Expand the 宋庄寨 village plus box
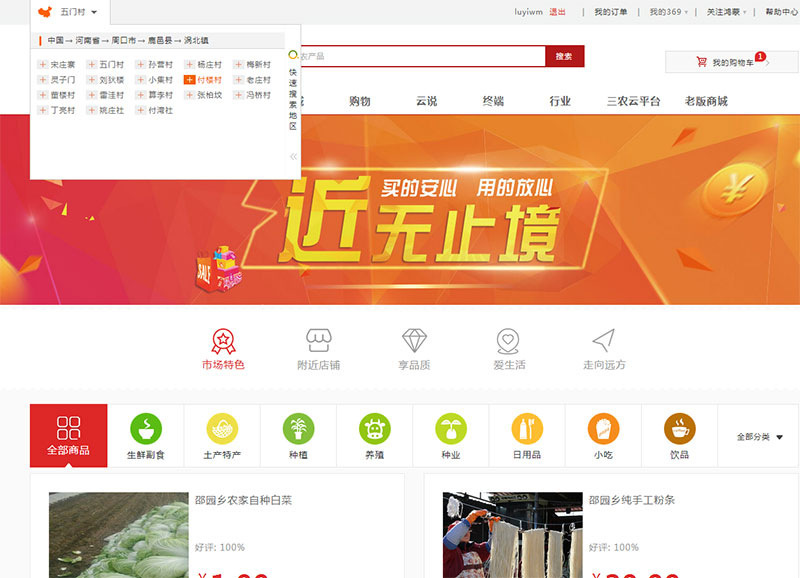This screenshot has height=578, width=800. point(43,64)
